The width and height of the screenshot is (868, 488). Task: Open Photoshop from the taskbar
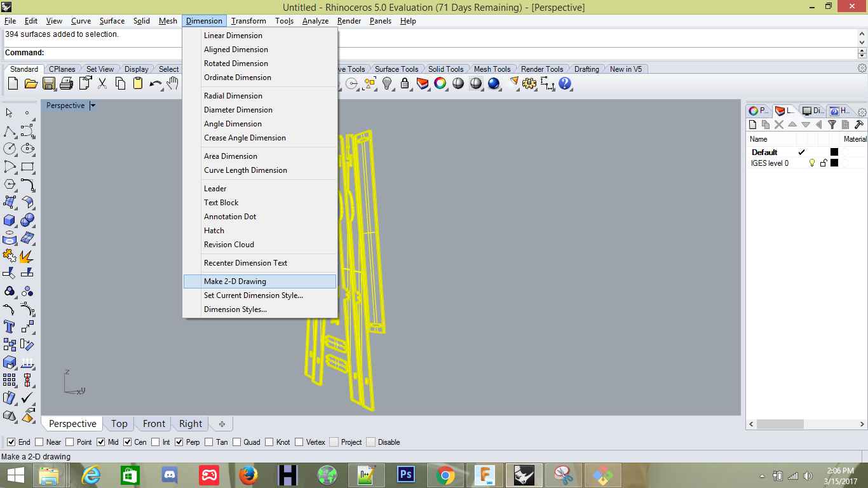pos(405,475)
